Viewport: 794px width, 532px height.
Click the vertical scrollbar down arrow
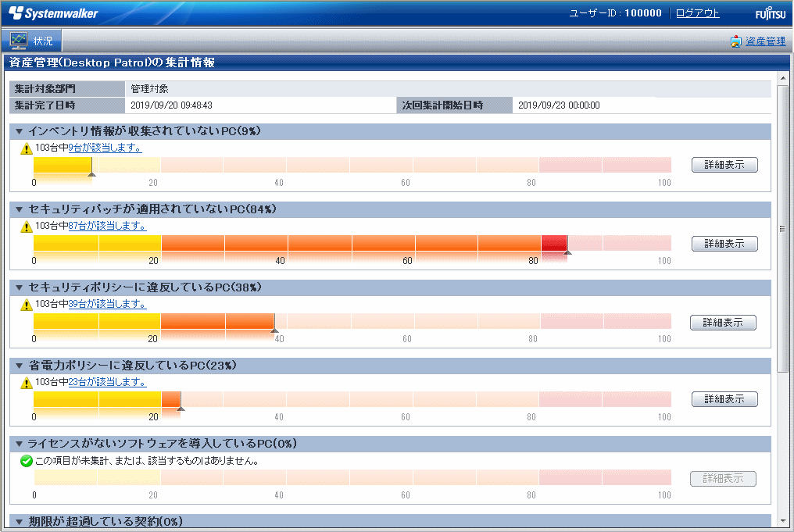783,521
